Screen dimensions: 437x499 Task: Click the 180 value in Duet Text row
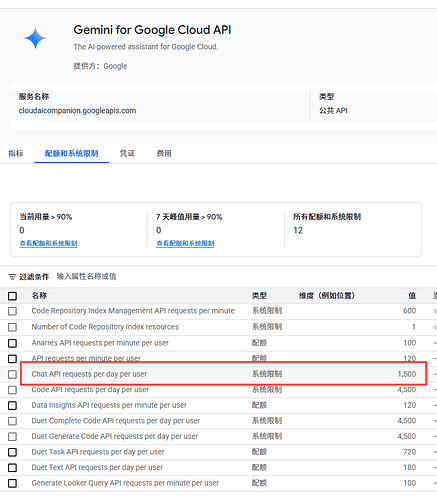(x=409, y=467)
